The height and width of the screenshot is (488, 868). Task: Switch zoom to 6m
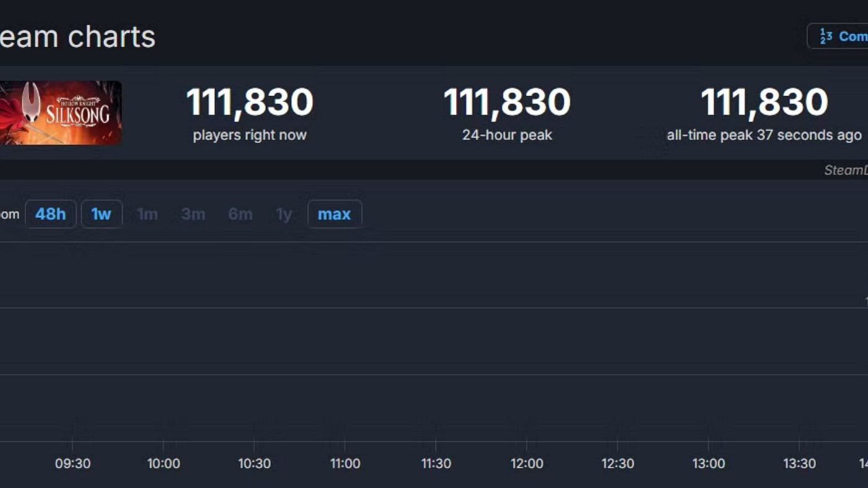tap(240, 214)
